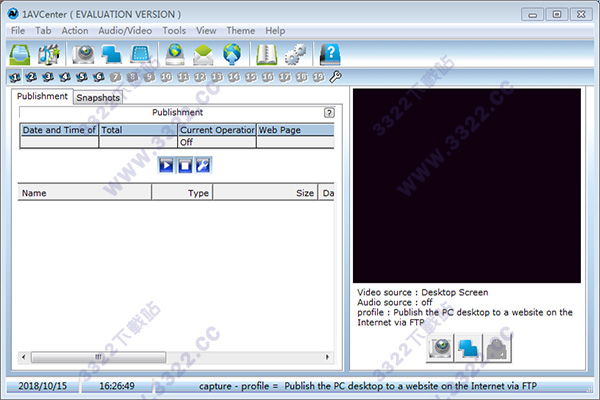
Task: Open the Theme menu
Action: 241,31
